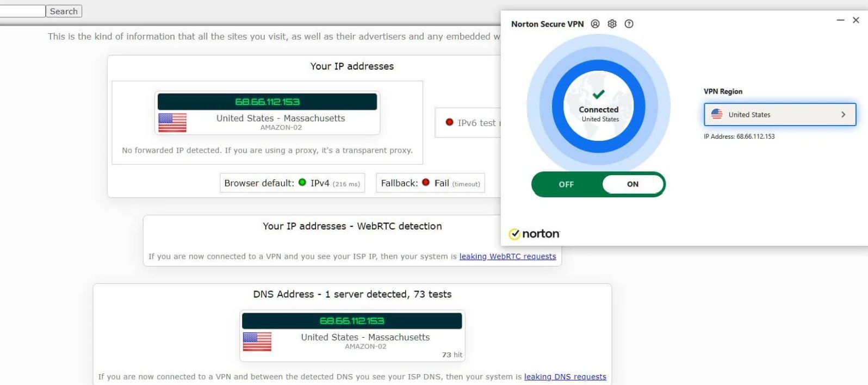Turn the VPN OFF with the toggle
The width and height of the screenshot is (868, 385).
pos(566,184)
